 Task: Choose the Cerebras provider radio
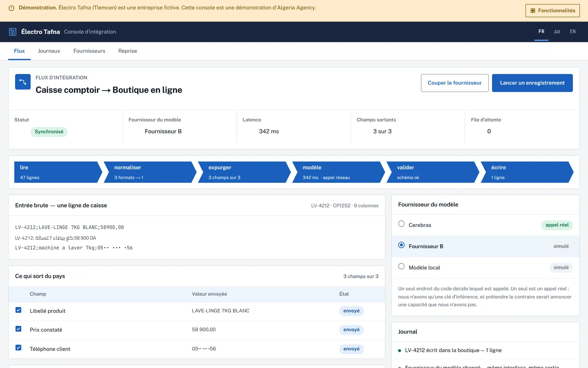point(401,224)
